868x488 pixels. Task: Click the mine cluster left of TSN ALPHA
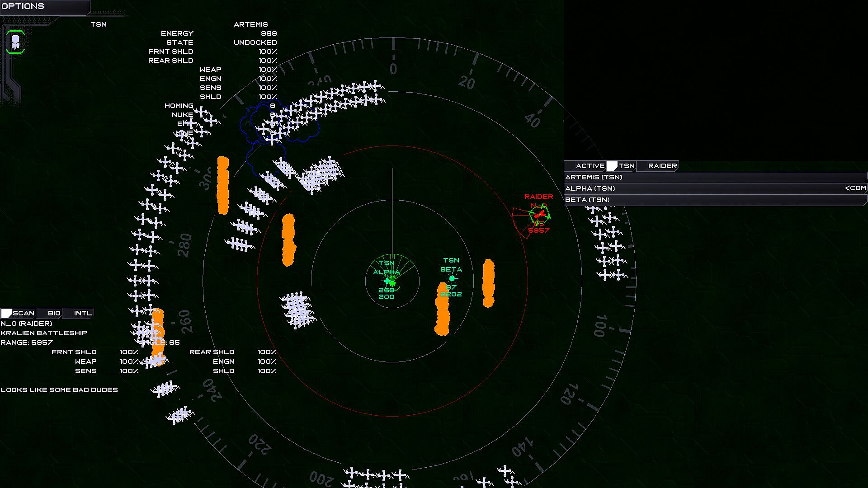[x=297, y=310]
